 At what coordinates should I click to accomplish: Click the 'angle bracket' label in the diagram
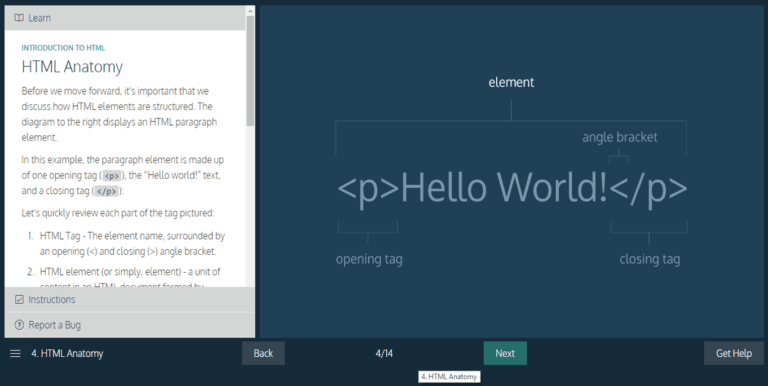620,137
